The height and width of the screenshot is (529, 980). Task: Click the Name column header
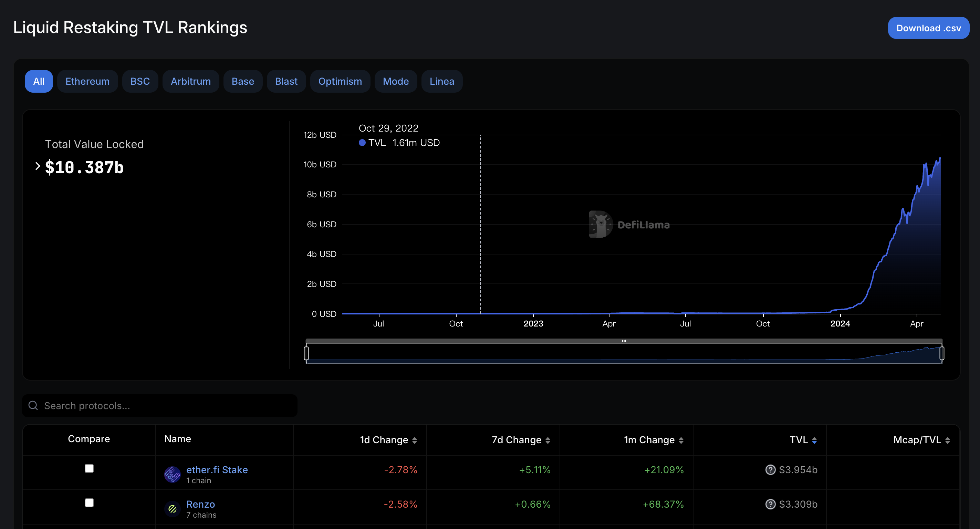[178, 439]
